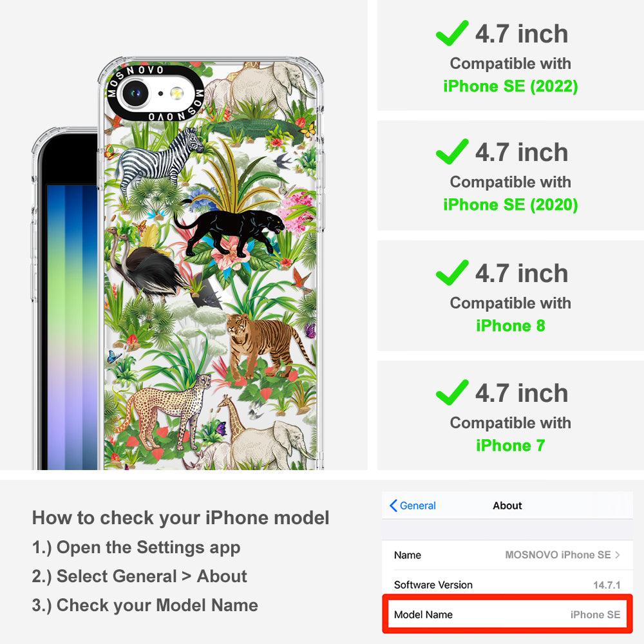Select the Software Version 14.7.1 row
This screenshot has height=644, width=644.
pos(507,585)
